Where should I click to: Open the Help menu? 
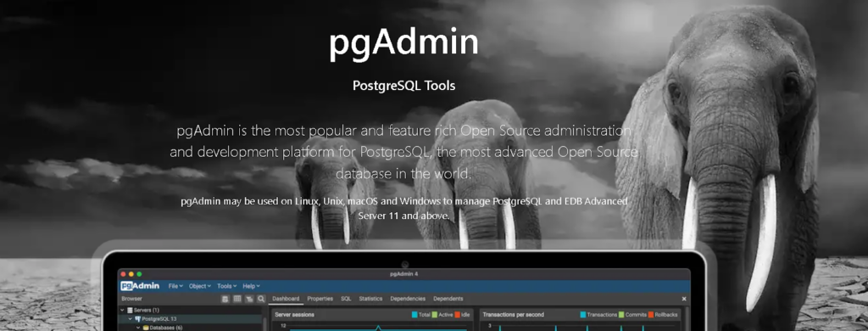(251, 286)
